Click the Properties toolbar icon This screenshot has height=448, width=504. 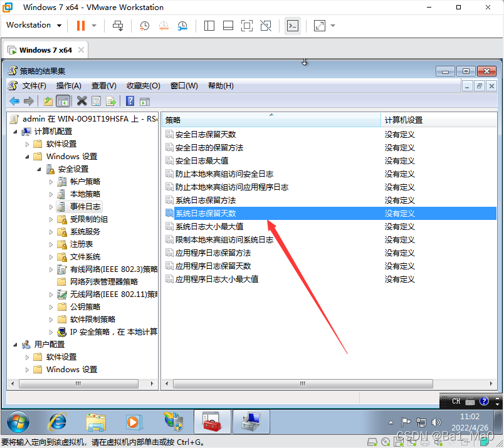[96, 102]
